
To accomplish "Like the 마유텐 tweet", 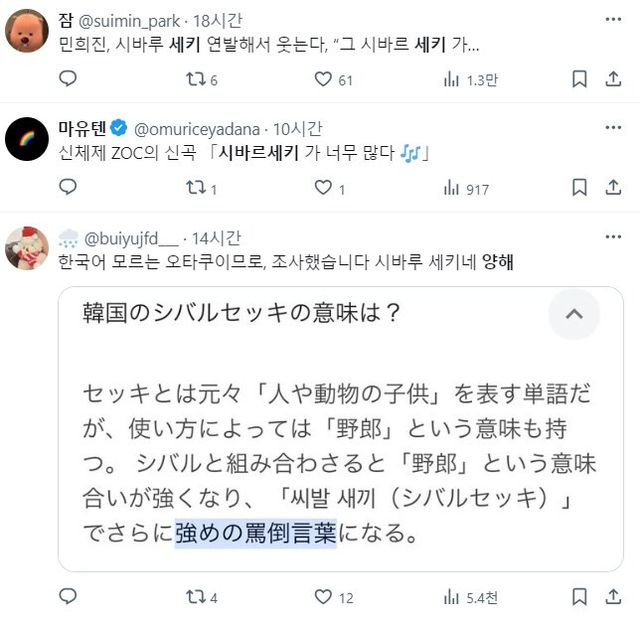I will pyautogui.click(x=323, y=187).
